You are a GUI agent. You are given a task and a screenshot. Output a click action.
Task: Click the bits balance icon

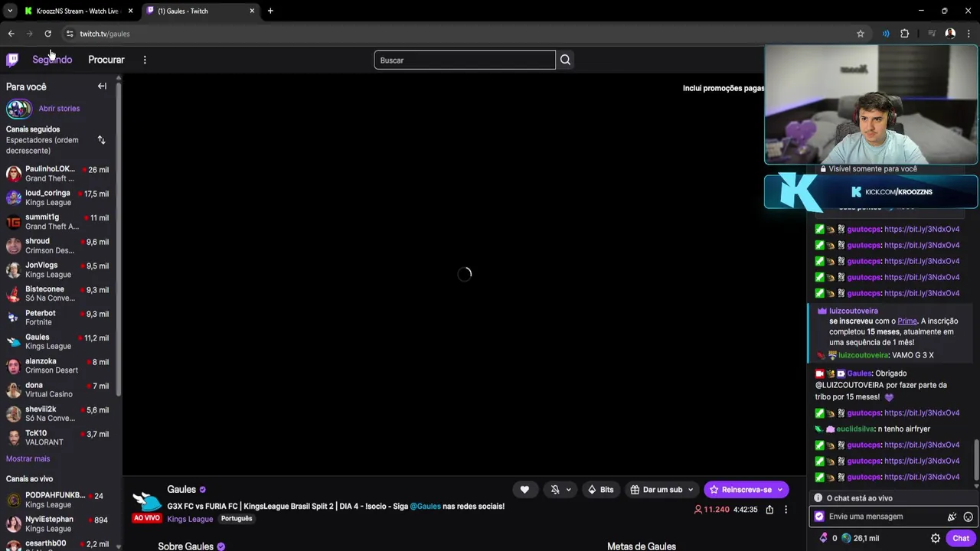click(x=824, y=538)
